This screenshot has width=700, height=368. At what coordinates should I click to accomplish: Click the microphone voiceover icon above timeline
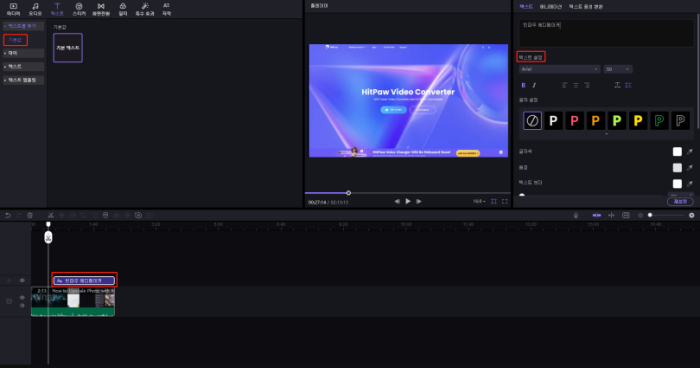[576, 215]
